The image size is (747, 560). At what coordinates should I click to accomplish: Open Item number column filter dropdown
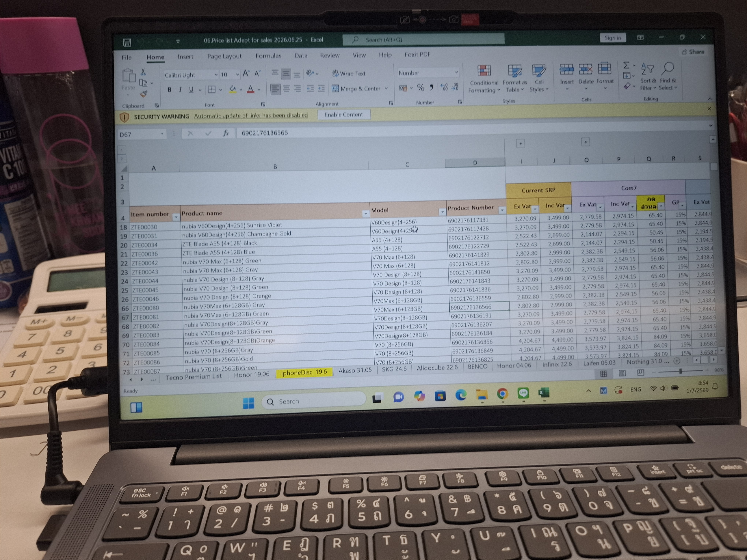click(176, 217)
